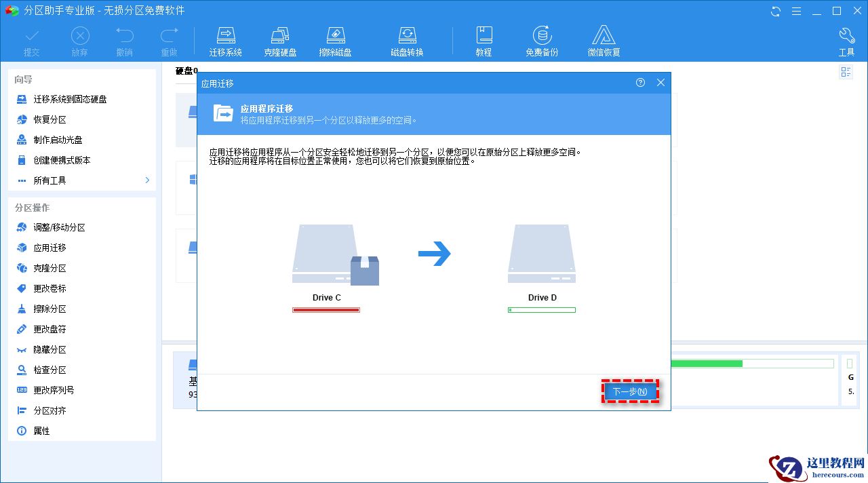Image resolution: width=868 pixels, height=483 pixels.
Task: Click the 磁盘转换 toolbar icon
Action: click(407, 39)
